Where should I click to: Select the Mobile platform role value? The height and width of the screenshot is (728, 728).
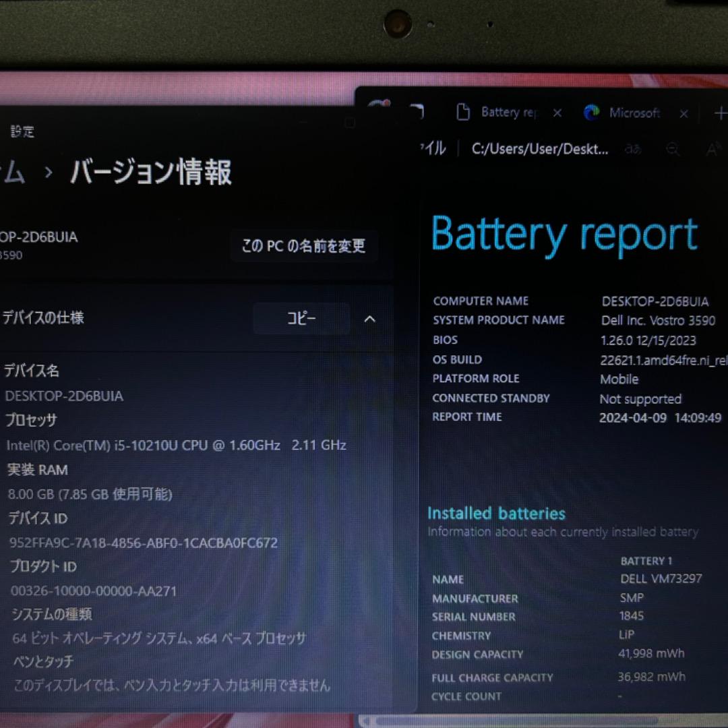click(x=619, y=380)
